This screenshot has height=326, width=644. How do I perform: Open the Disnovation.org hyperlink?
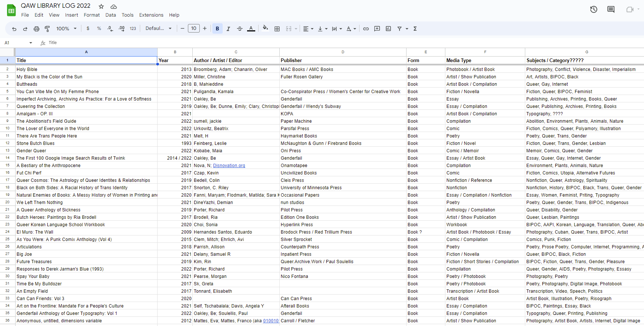(x=229, y=166)
